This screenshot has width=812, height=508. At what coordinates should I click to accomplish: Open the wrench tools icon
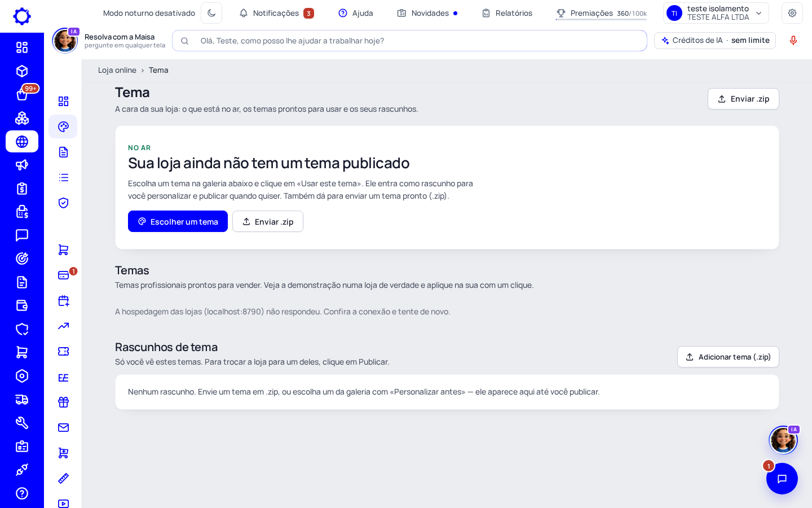[x=22, y=423]
